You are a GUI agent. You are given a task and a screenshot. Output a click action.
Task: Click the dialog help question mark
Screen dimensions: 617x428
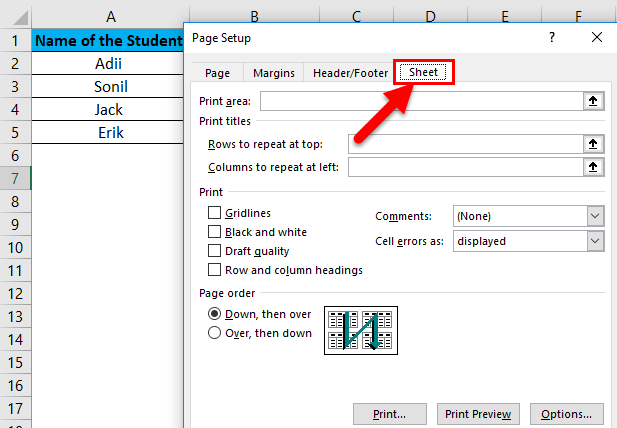point(552,37)
